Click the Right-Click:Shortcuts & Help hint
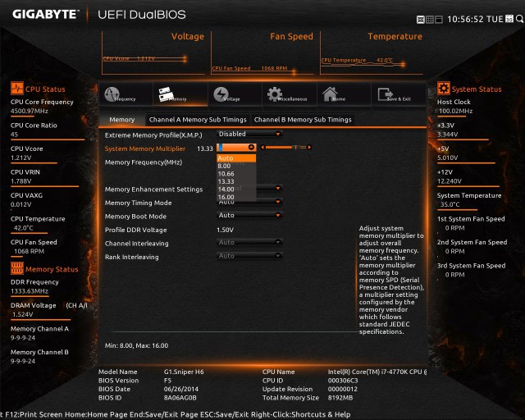 point(301,414)
